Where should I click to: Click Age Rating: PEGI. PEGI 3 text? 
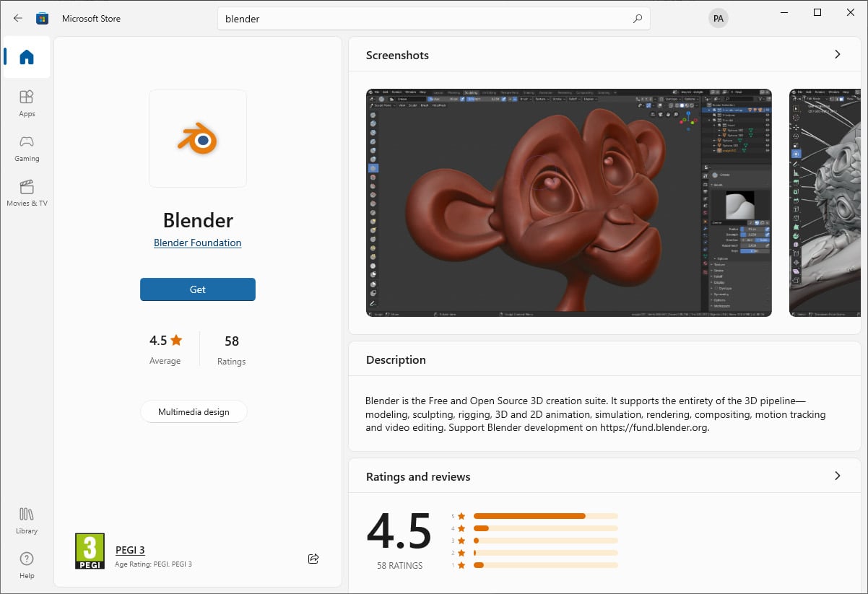153,564
